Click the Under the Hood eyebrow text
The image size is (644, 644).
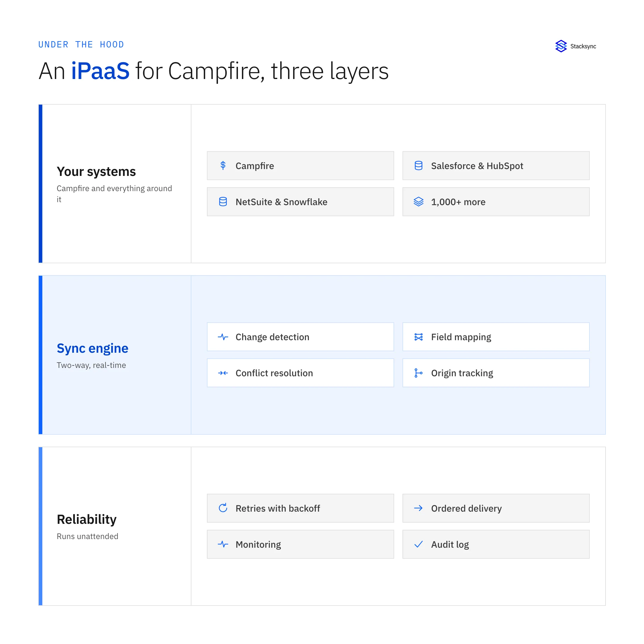pyautogui.click(x=81, y=44)
